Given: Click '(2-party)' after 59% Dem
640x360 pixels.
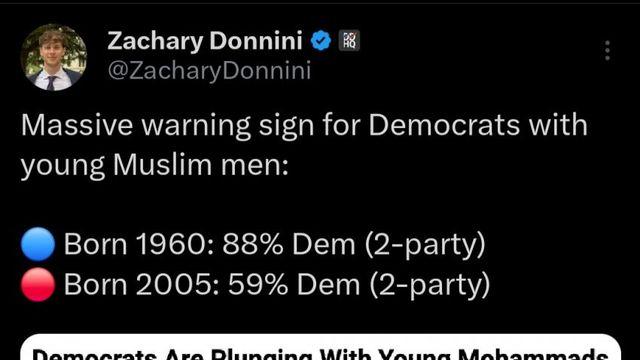Looking at the screenshot, I should 430,285.
